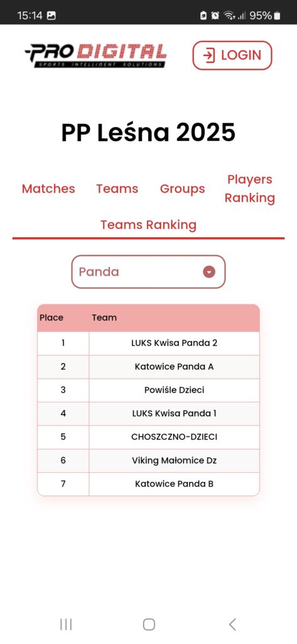Tap the gallery notification icon by the clock
The width and height of the screenshot is (297, 644).
(x=51, y=16)
